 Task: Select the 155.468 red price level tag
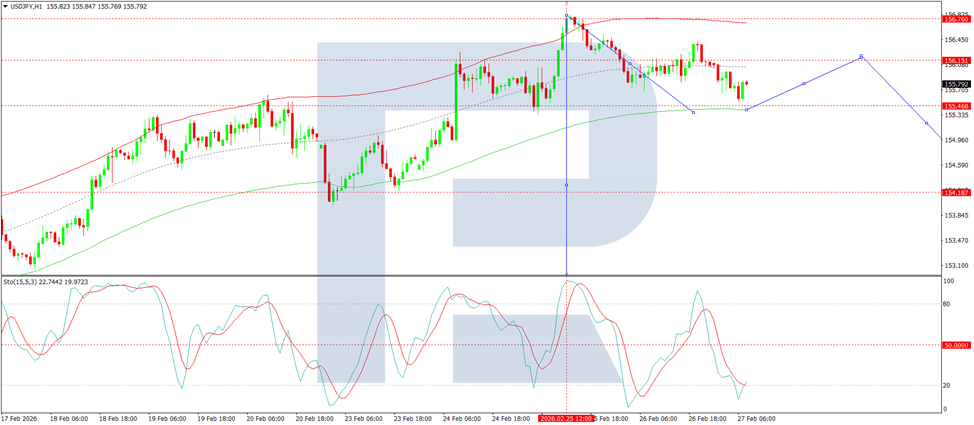[x=956, y=105]
